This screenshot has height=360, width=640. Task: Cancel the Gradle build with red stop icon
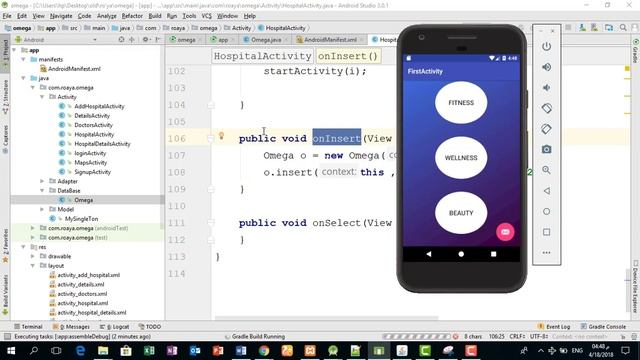[456, 336]
